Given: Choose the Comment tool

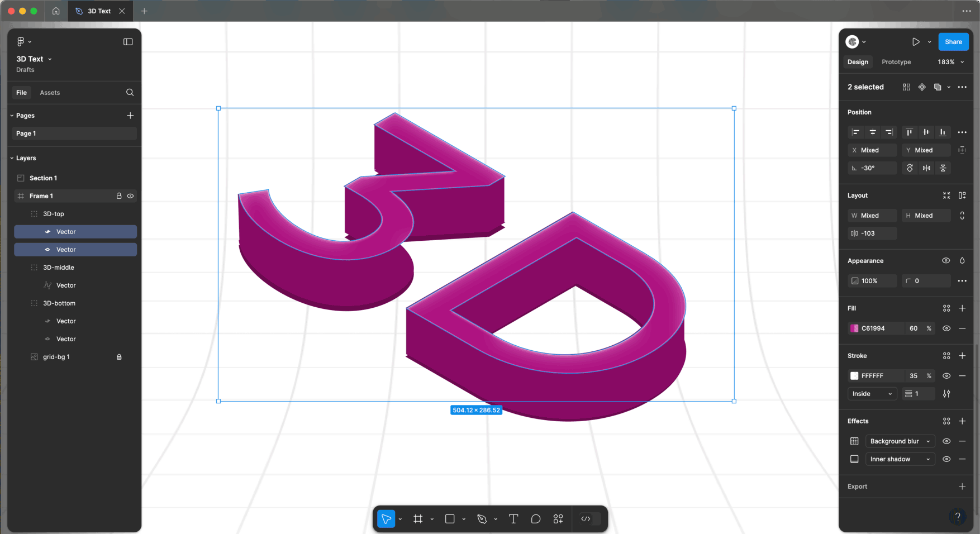Looking at the screenshot, I should click(x=536, y=519).
